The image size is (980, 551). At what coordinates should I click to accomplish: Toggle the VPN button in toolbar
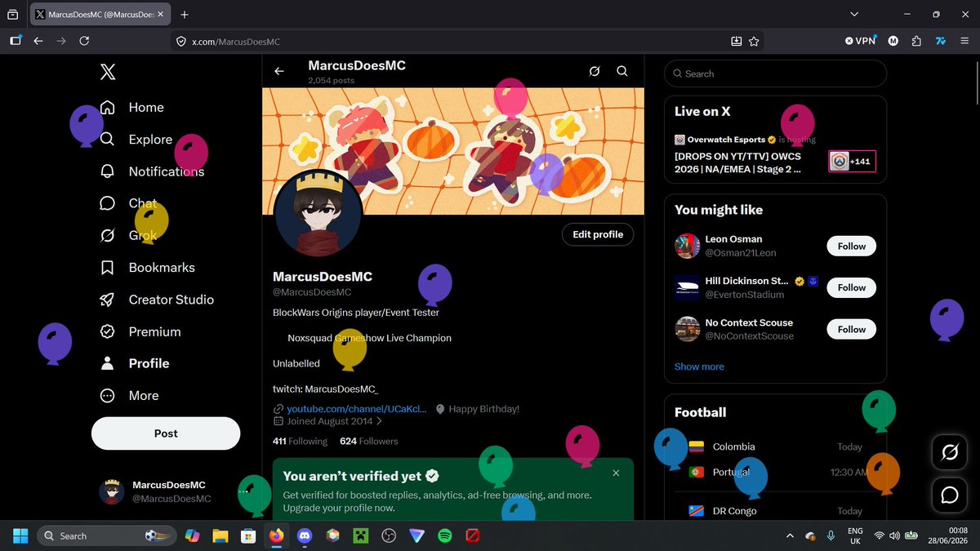(x=861, y=41)
